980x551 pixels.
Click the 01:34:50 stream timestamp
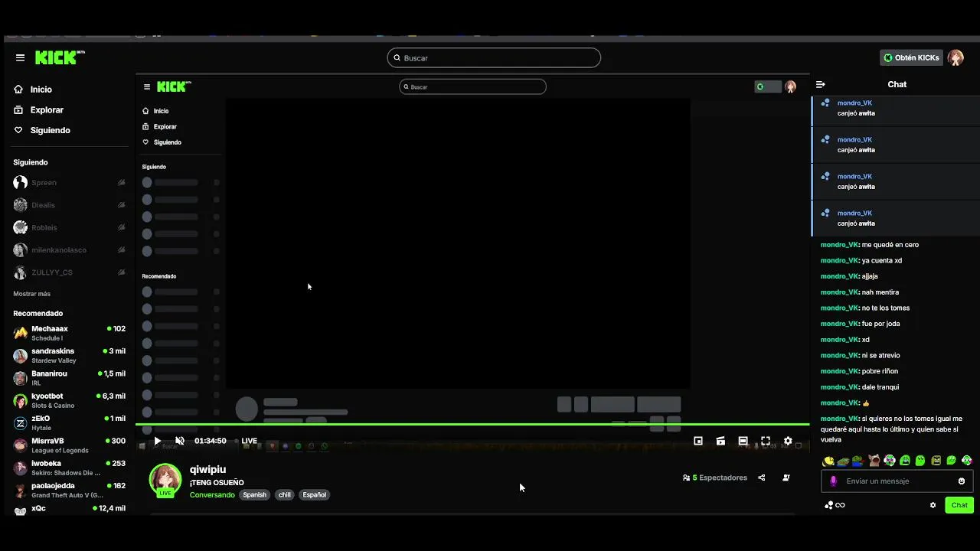tap(210, 441)
